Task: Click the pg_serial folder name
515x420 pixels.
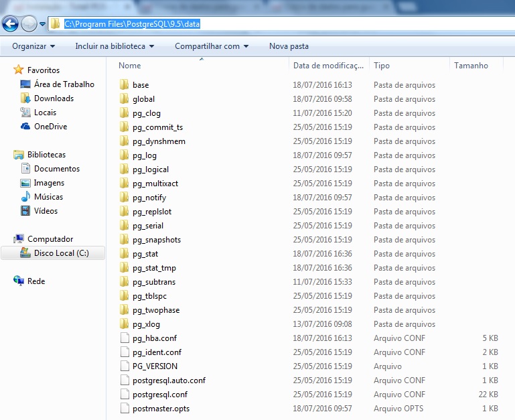Action: coord(148,226)
